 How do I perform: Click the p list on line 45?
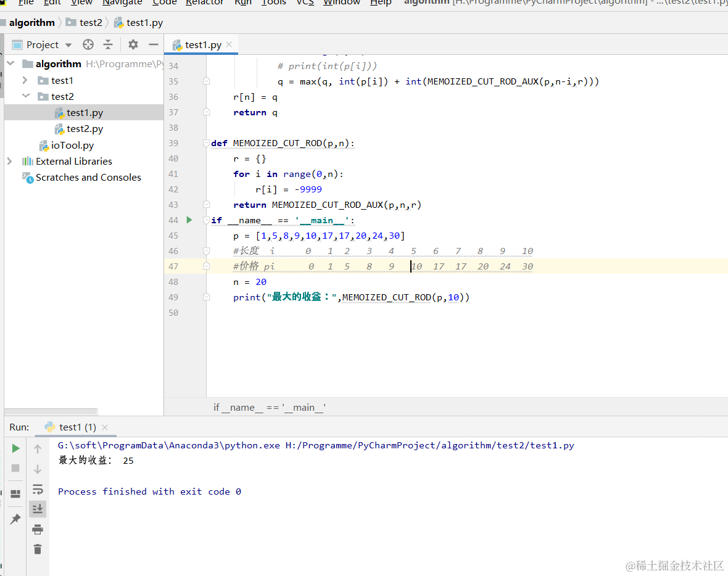(319, 236)
